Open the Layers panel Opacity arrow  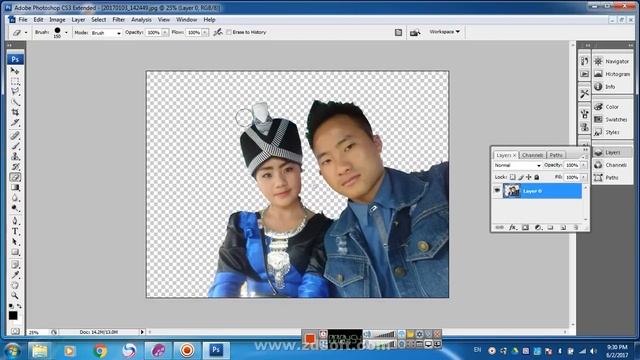pyautogui.click(x=584, y=165)
